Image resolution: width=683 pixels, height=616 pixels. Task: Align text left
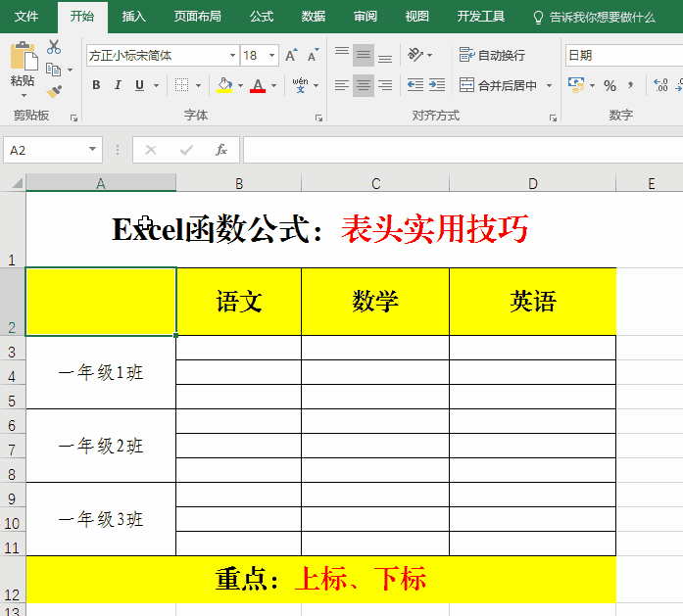[x=342, y=85]
